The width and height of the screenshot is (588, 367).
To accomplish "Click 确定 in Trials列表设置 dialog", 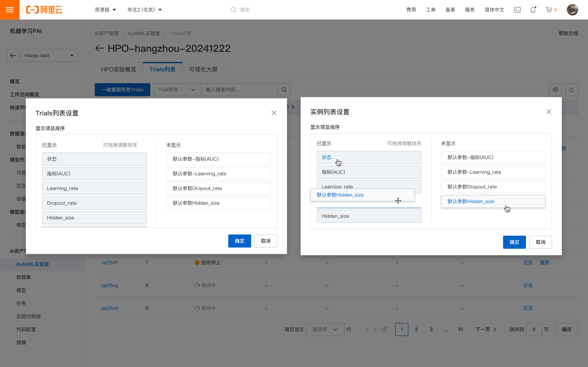I will tap(239, 241).
